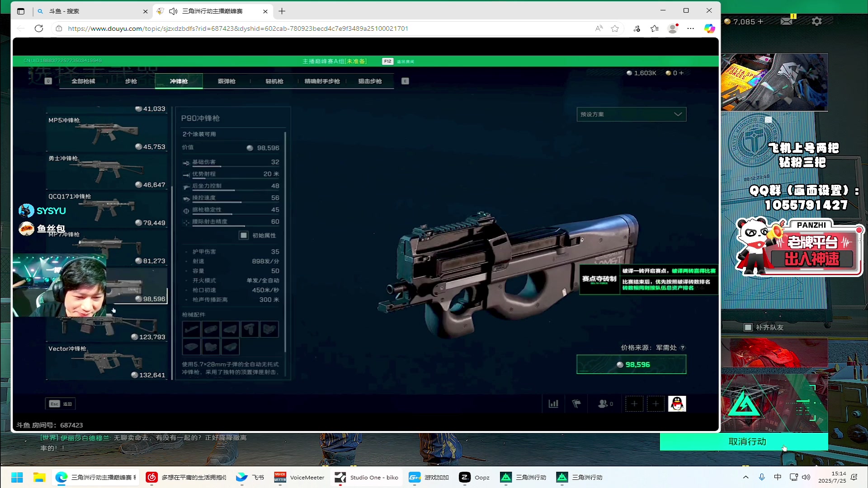
Task: Click the first attachment slot in 枪械配件
Action: coord(191,329)
